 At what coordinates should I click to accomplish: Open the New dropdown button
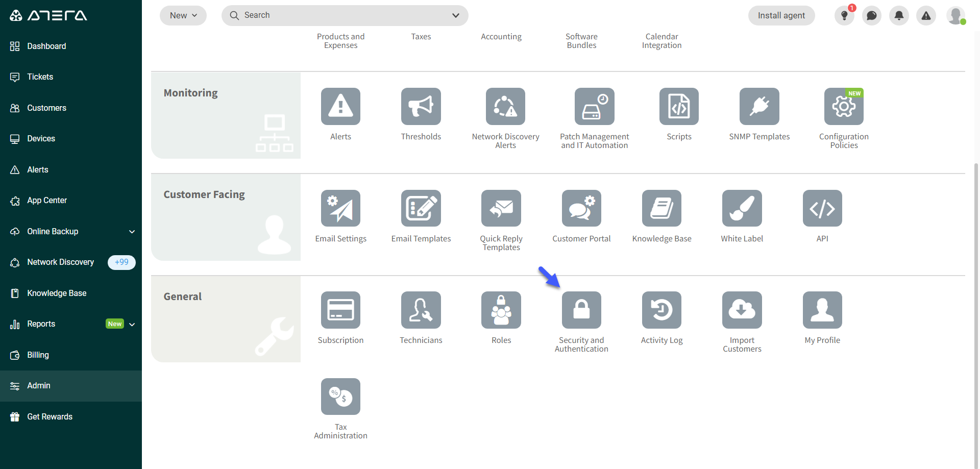tap(183, 15)
